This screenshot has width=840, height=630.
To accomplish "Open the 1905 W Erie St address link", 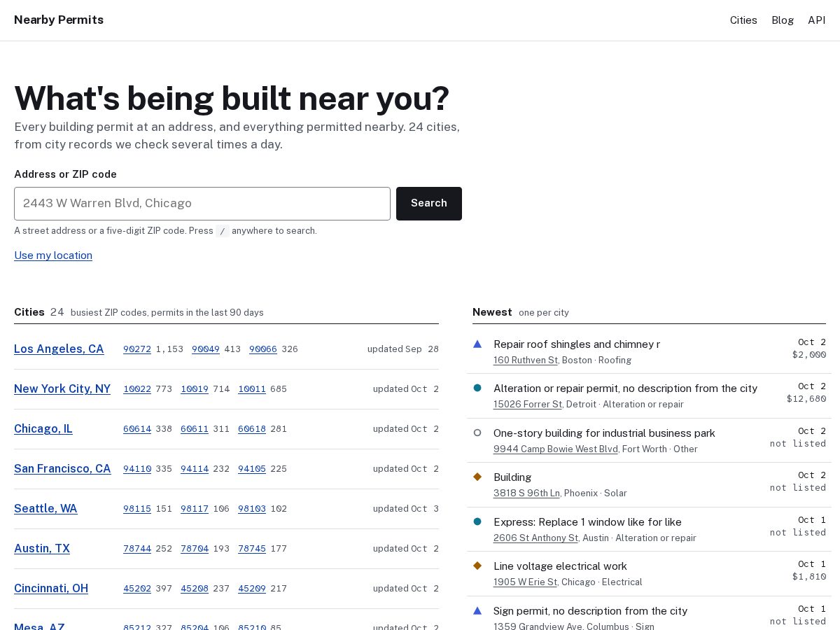I will [x=525, y=582].
